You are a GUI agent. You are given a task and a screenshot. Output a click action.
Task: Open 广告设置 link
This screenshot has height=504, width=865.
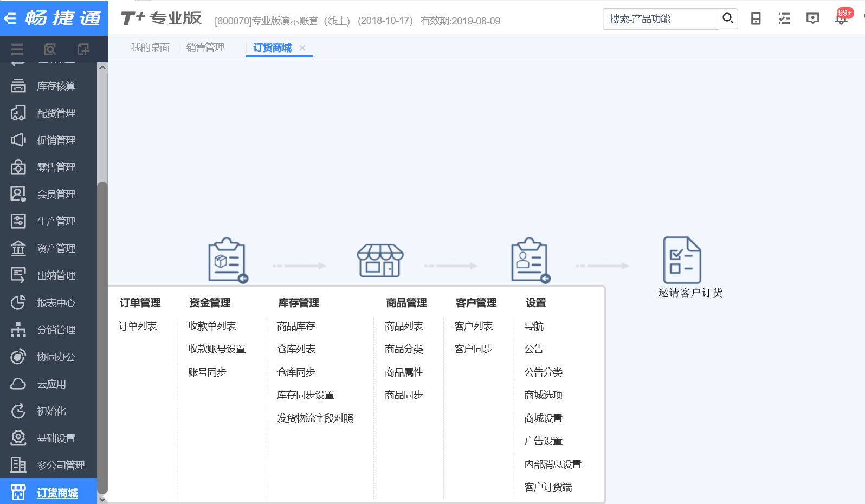tap(544, 441)
